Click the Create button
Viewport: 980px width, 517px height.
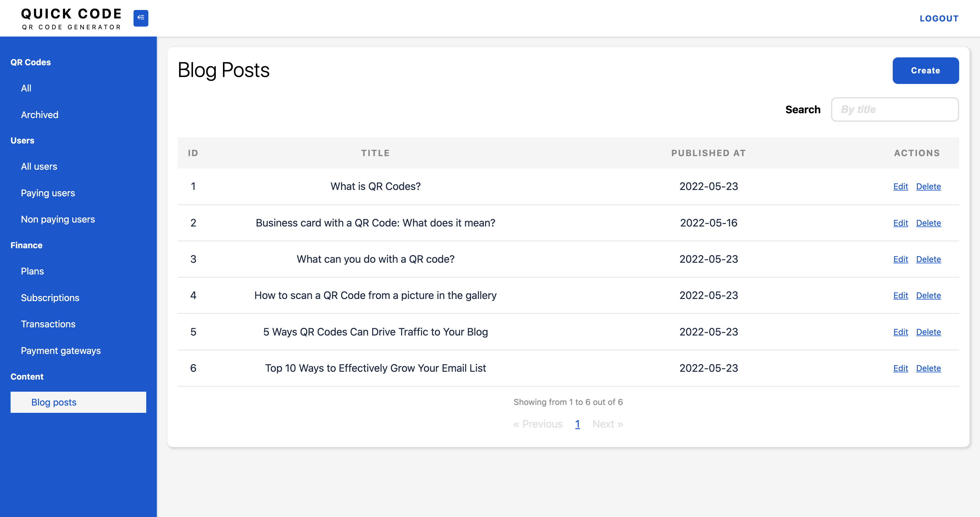click(x=925, y=70)
